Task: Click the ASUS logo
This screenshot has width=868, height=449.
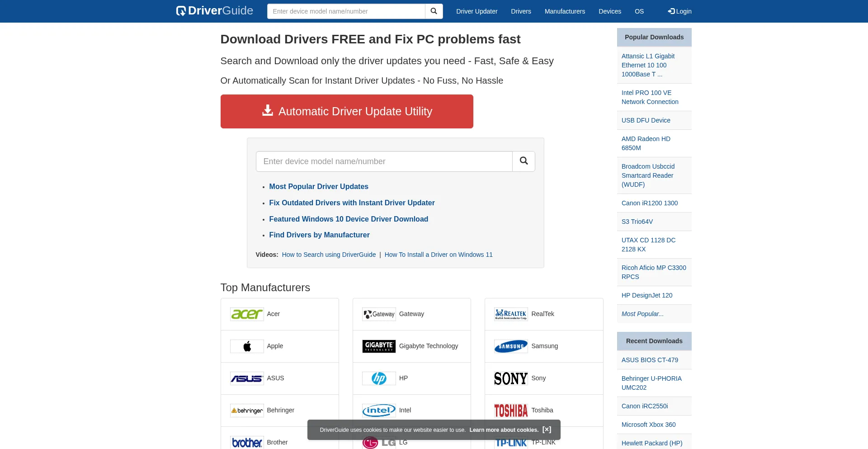Action: 247,378
